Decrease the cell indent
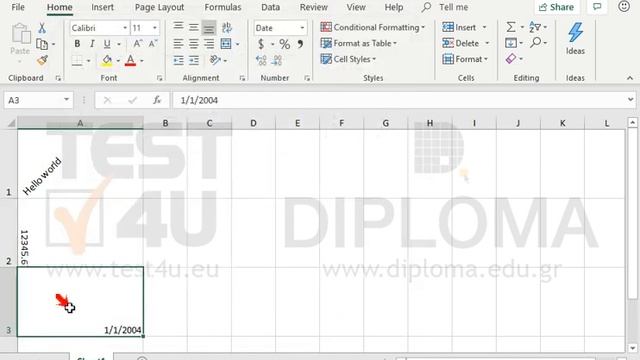640x360 pixels. point(178,60)
